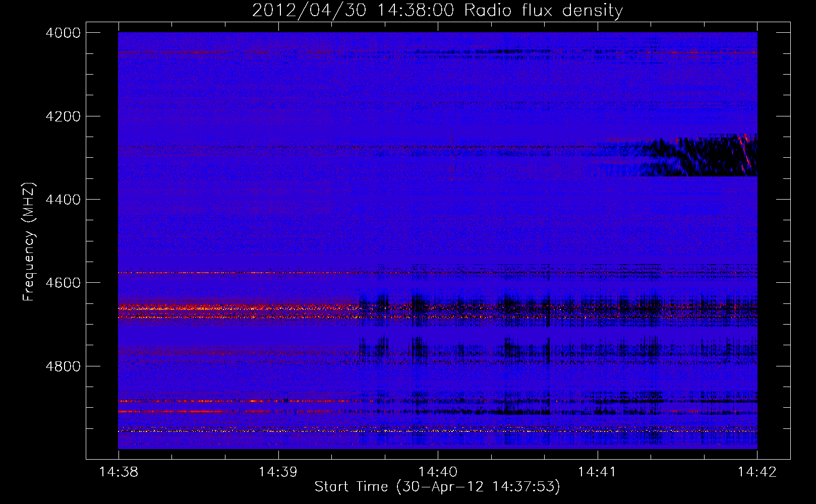Click the 4800 frequency tick label
The height and width of the screenshot is (504, 816).
(x=63, y=366)
